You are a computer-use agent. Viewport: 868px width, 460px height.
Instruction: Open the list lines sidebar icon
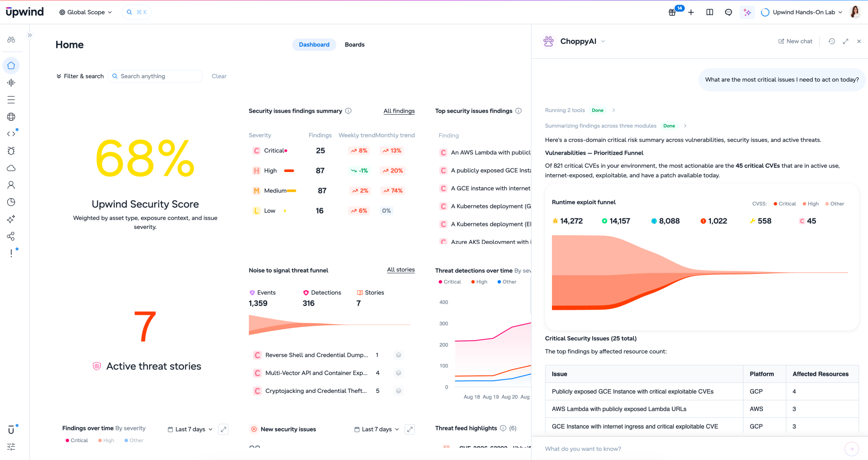point(11,100)
